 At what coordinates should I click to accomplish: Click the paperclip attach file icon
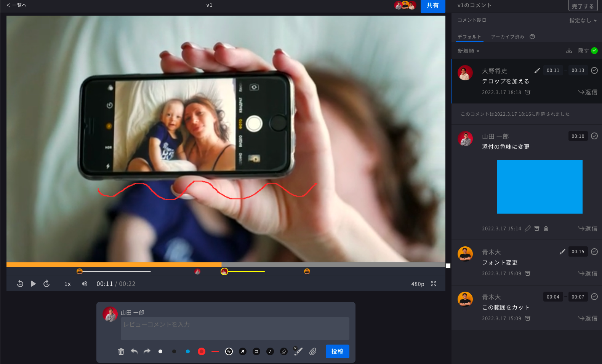pos(313,351)
